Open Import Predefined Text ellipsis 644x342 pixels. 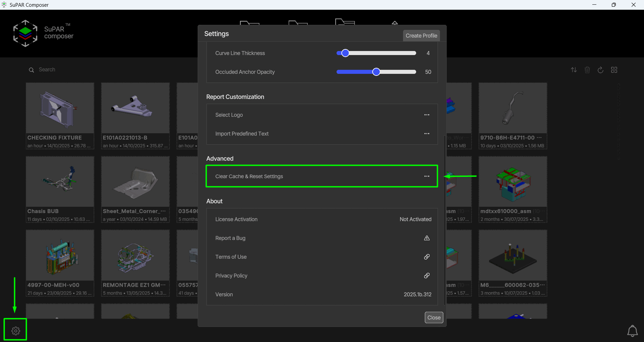pos(427,134)
